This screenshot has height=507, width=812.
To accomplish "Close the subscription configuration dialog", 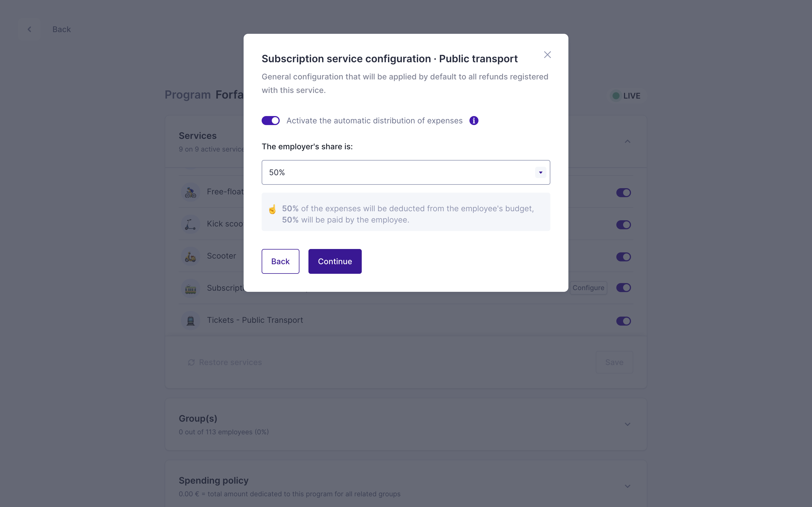I will 547,55.
